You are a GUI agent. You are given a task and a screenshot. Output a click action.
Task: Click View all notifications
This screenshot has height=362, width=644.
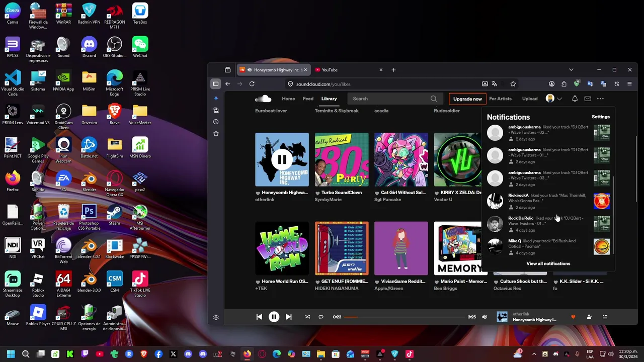pos(548,263)
